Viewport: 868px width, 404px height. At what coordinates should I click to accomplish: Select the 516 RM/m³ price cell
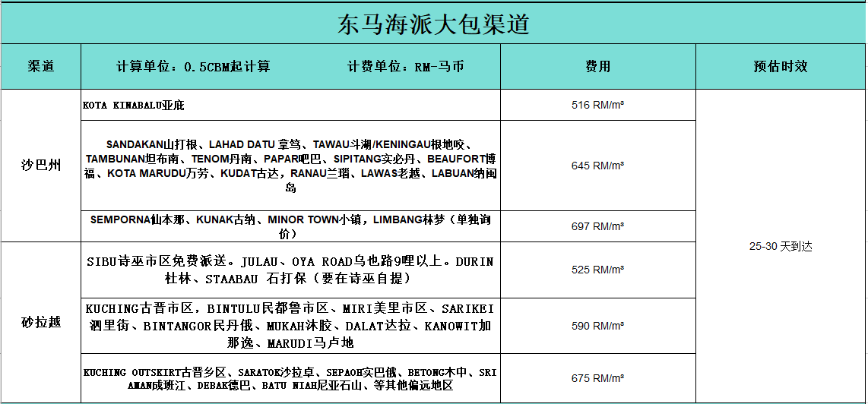(x=598, y=105)
